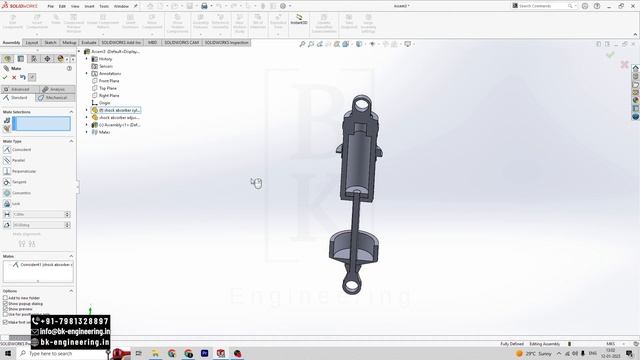The width and height of the screenshot is (640, 360).
Task: Toggle Make first selection transparent checkbox
Action: [5, 322]
